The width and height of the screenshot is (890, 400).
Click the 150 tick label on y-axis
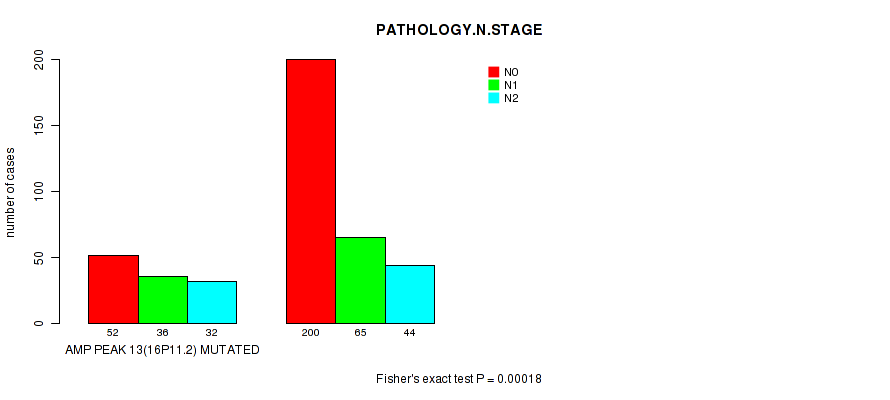pyautogui.click(x=39, y=126)
